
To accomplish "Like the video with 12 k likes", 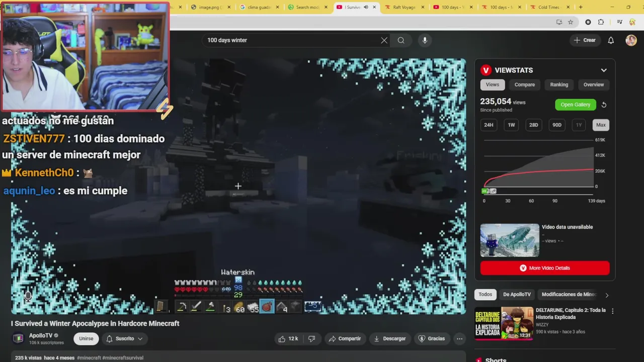I will tap(288, 339).
